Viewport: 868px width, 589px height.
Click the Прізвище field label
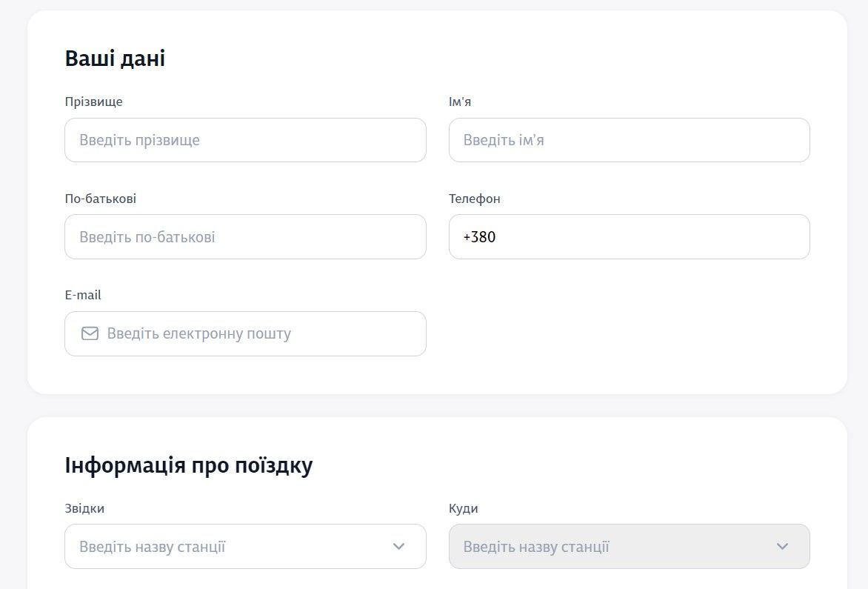[x=93, y=102]
